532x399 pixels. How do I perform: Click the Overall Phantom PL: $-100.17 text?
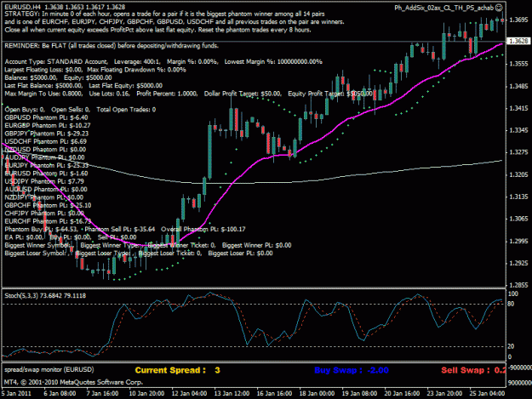click(x=203, y=229)
